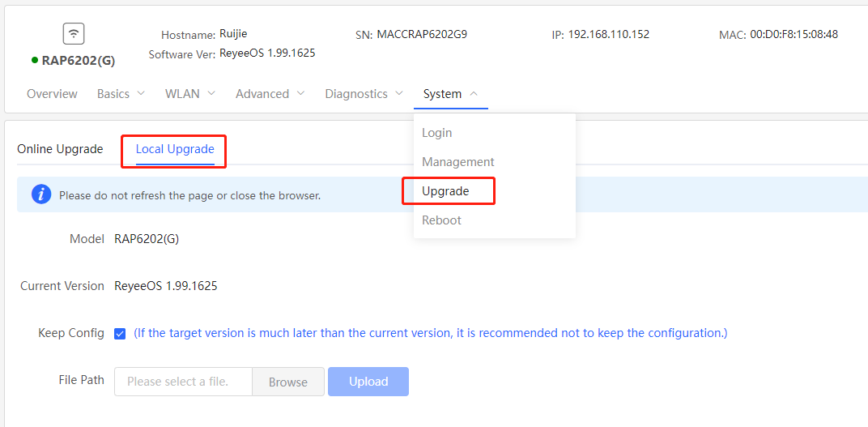Viewport: 868px width, 427px height.
Task: Click the 'Please select a file' field
Action: 183,382
